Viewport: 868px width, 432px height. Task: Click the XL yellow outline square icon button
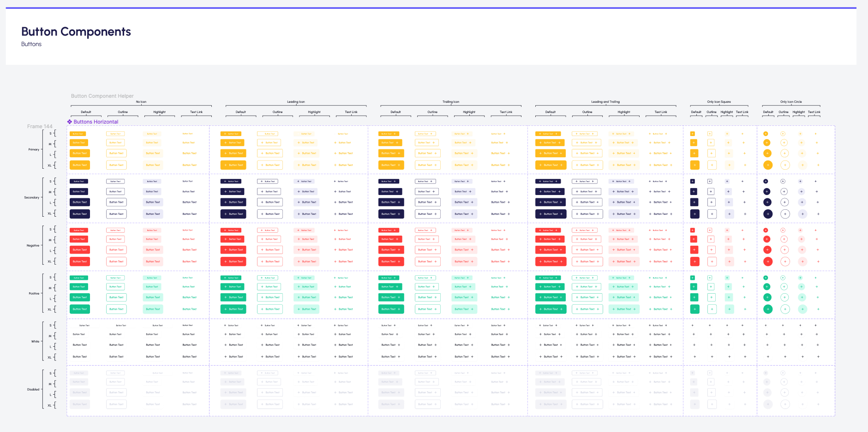click(x=712, y=165)
